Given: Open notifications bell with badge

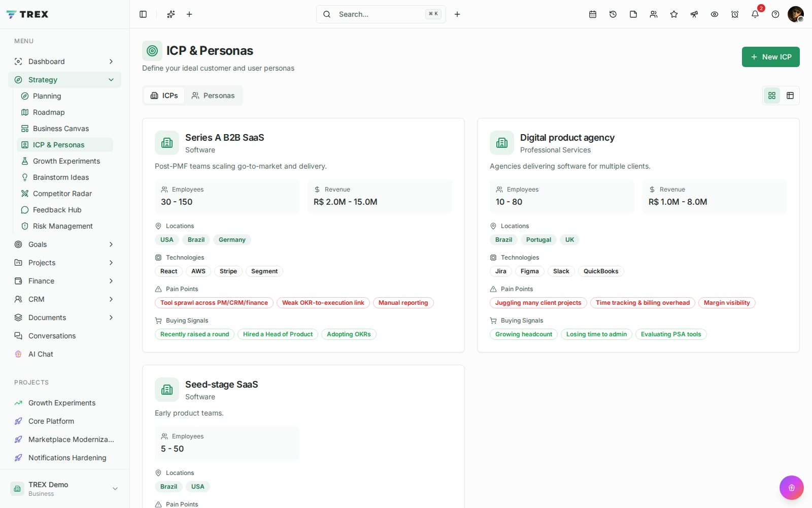Looking at the screenshot, I should pyautogui.click(x=755, y=14).
